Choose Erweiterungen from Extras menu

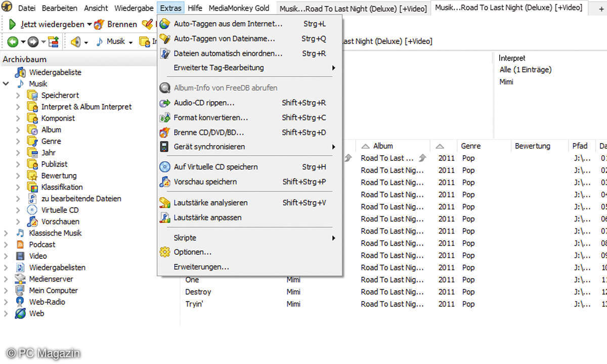click(x=201, y=266)
